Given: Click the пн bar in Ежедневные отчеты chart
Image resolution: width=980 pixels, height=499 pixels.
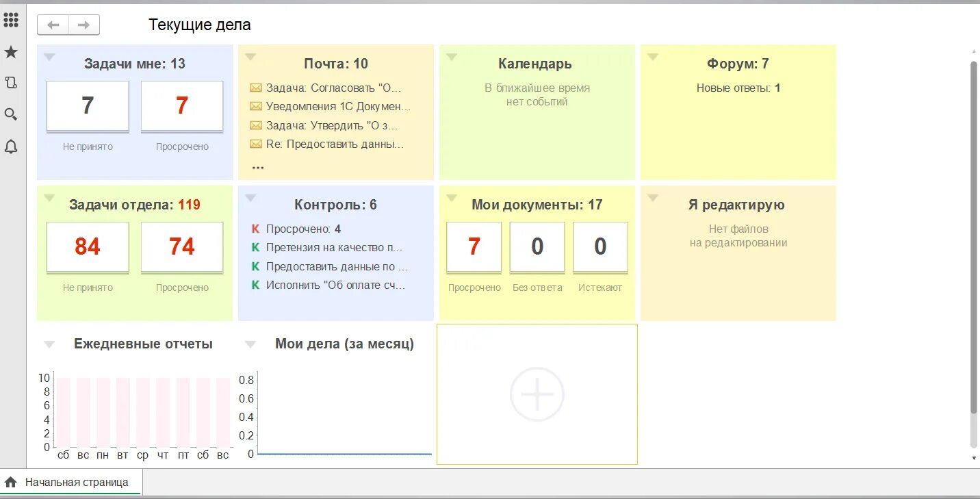Looking at the screenshot, I should click(103, 412).
